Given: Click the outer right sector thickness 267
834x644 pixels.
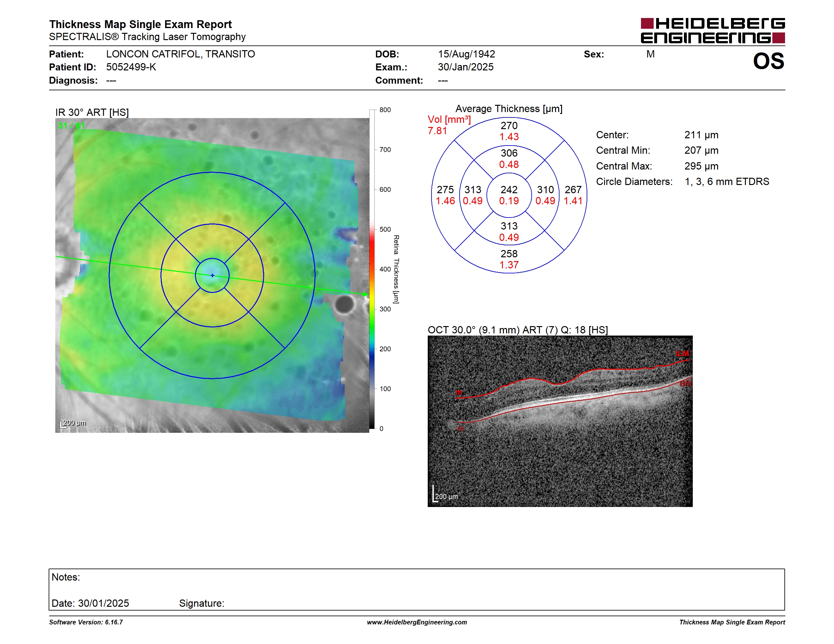Looking at the screenshot, I should tap(573, 190).
